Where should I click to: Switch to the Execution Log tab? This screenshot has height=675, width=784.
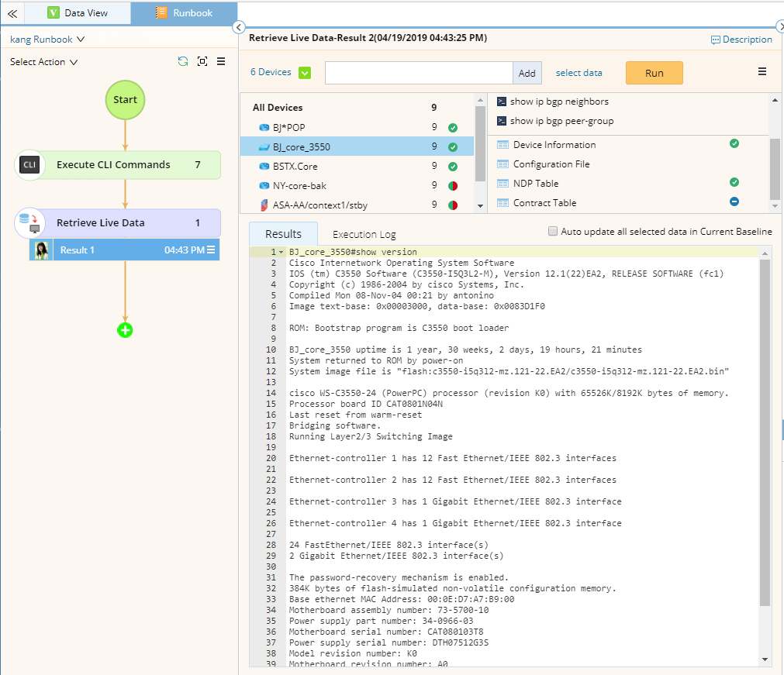(364, 234)
